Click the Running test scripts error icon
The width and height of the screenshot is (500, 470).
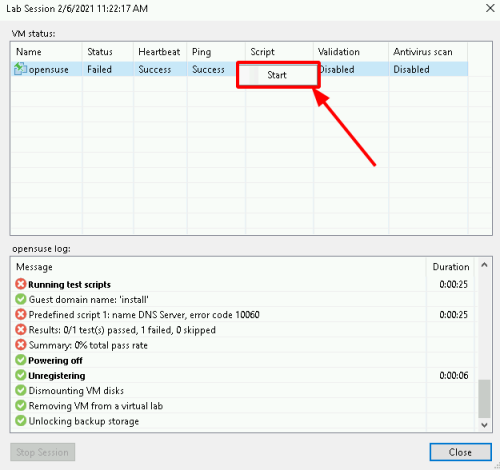pyautogui.click(x=21, y=284)
